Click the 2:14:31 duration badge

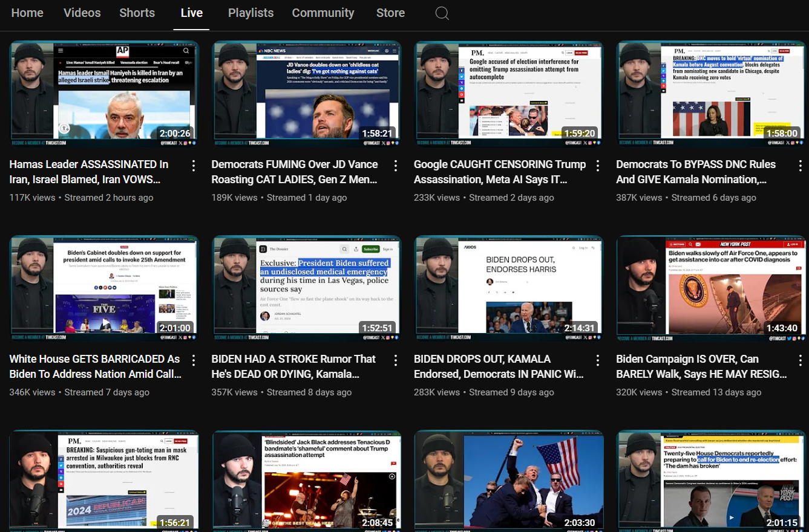click(579, 328)
